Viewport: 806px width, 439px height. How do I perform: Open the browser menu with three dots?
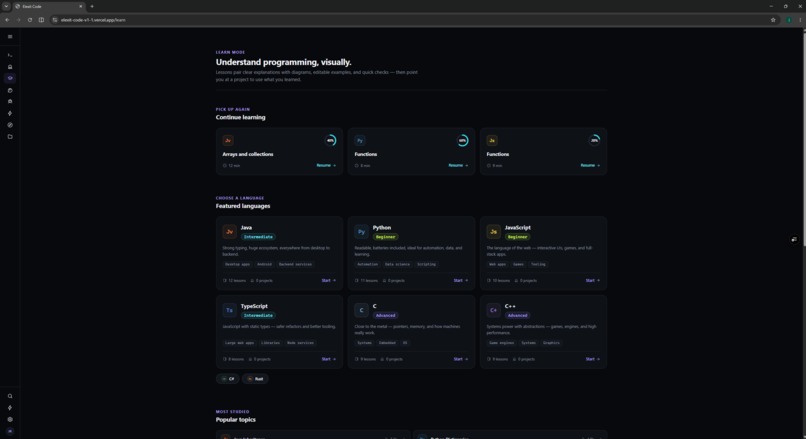(800, 20)
